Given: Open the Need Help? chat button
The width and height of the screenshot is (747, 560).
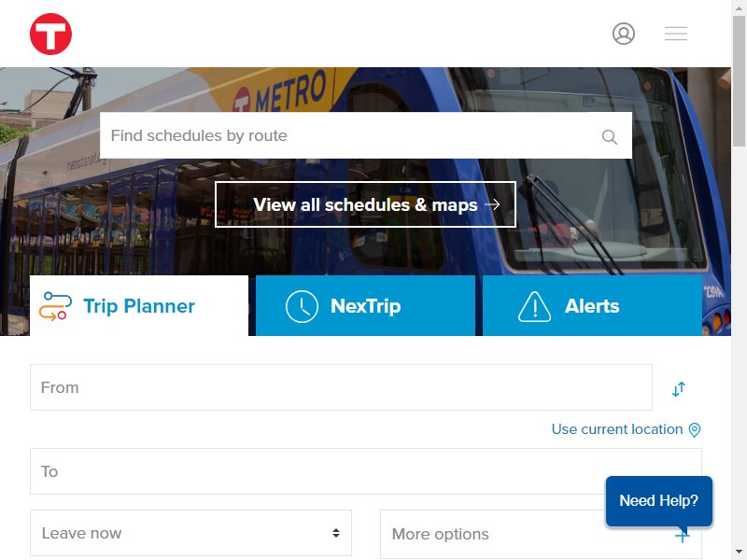Looking at the screenshot, I should (659, 501).
